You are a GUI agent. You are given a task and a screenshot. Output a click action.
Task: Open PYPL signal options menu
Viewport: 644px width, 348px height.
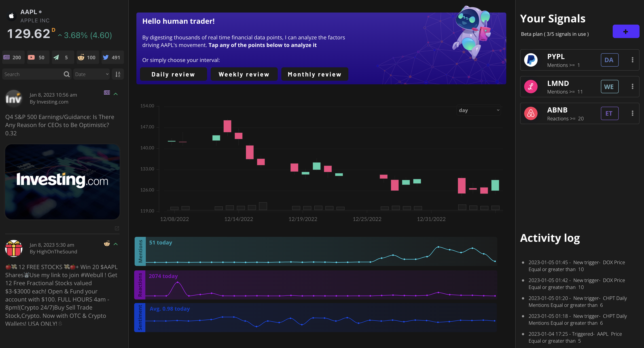[x=633, y=60]
